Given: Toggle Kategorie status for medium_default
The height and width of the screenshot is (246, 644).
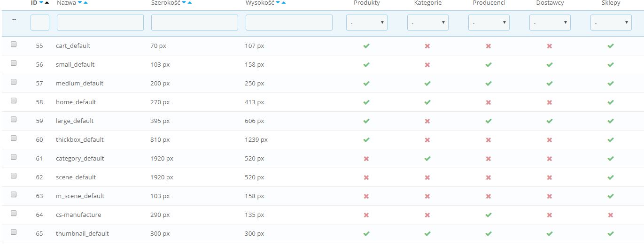Looking at the screenshot, I should click(427, 84).
